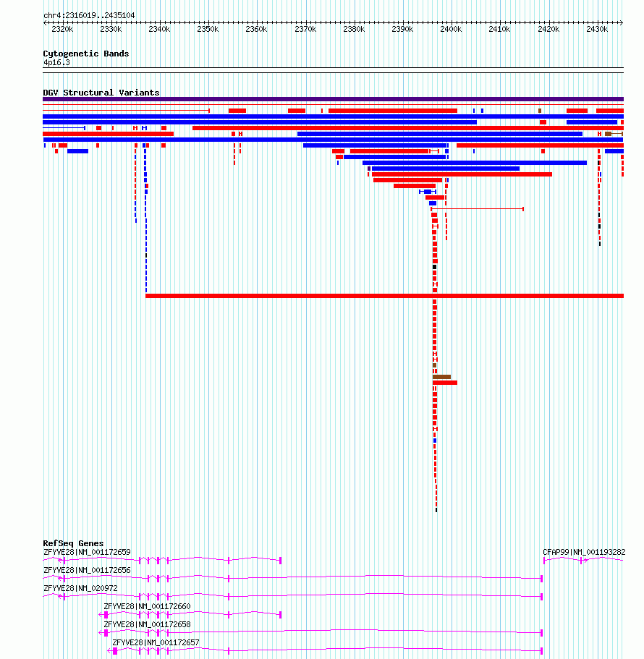Click the 2410k ruler tick label
Image resolution: width=644 pixels, height=659 pixels.
click(499, 30)
